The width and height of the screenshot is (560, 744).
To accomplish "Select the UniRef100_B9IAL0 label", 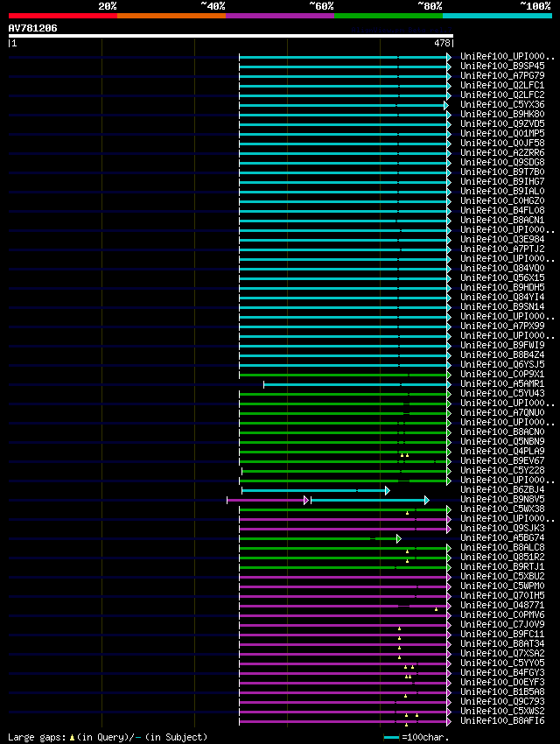I will tap(502, 191).
